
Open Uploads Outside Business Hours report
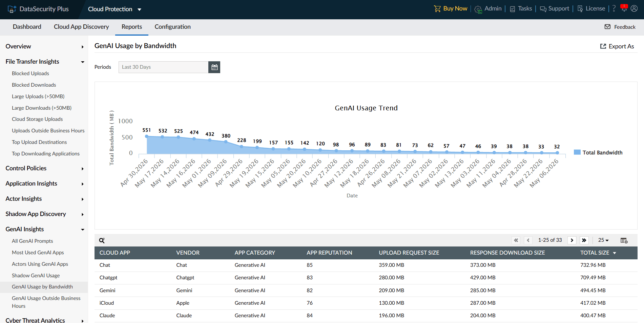48,131
